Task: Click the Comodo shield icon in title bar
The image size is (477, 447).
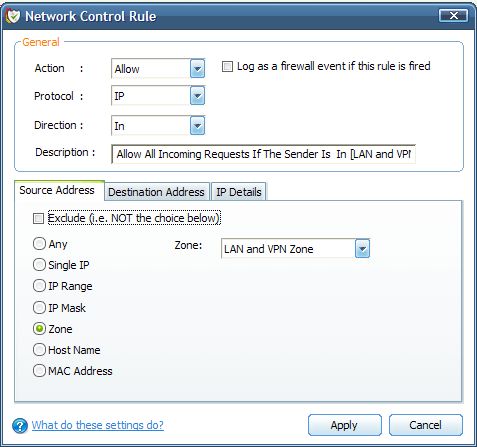Action: [x=13, y=16]
